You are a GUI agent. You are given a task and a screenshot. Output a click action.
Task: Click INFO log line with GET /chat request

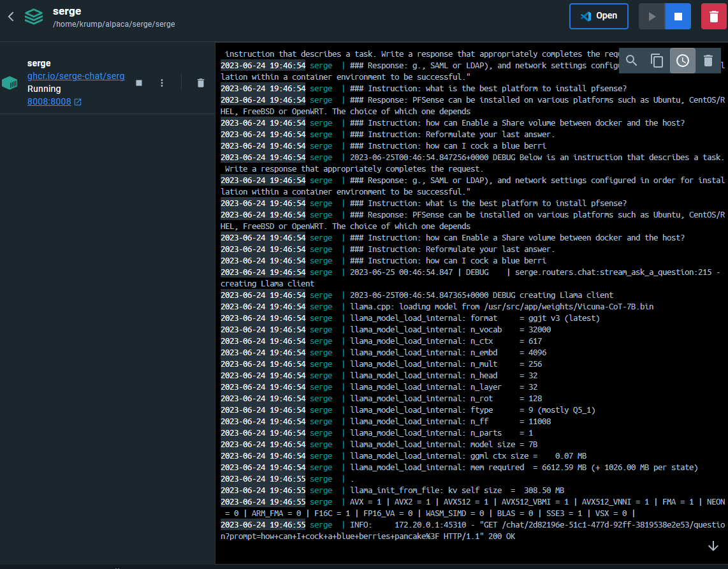(472, 531)
